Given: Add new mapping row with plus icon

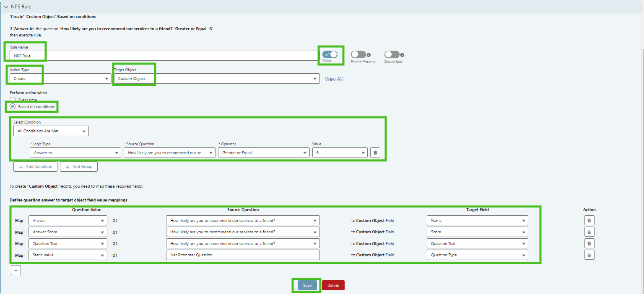Looking at the screenshot, I should (16, 270).
